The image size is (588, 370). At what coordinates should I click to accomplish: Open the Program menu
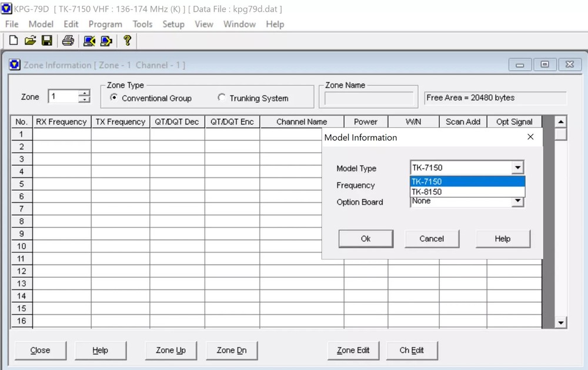click(105, 24)
